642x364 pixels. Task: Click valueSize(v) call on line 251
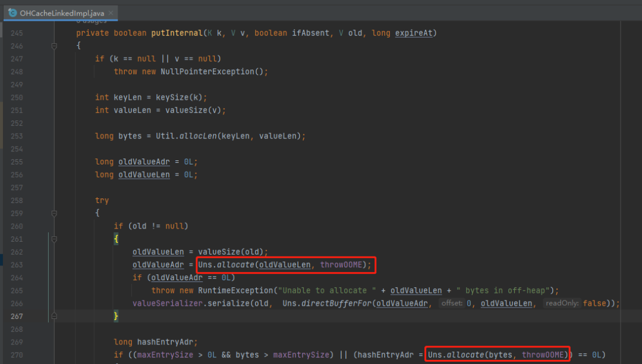(x=193, y=110)
